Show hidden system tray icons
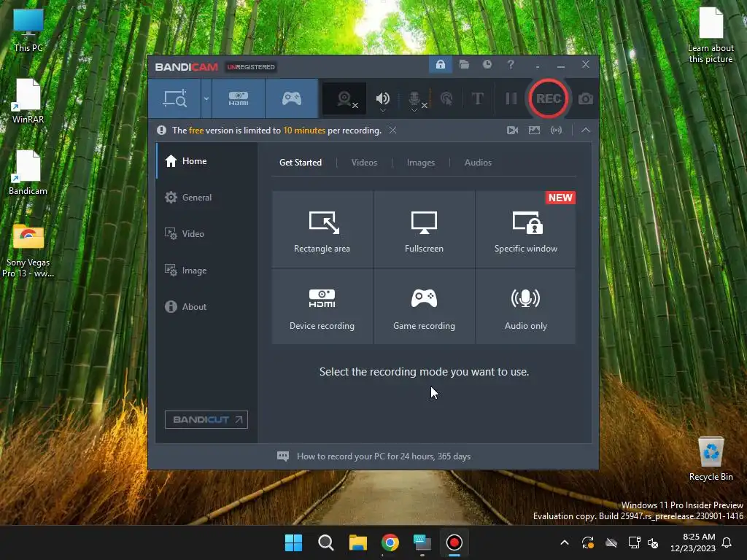This screenshot has width=747, height=560. [565, 542]
